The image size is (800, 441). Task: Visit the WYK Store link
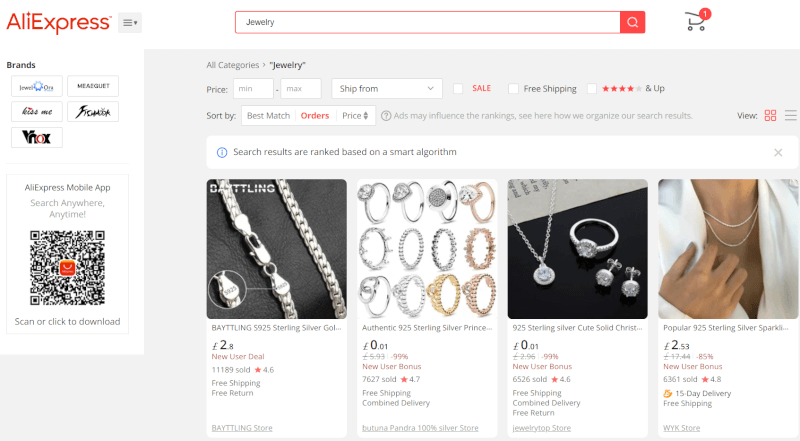682,428
